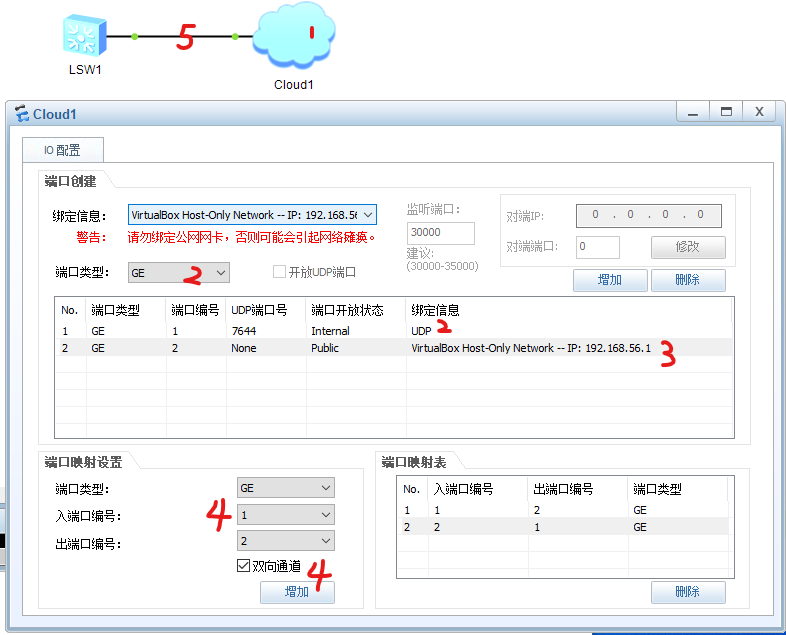The image size is (786, 635).
Task: Click 删除 button below port mapping table
Action: point(687,592)
